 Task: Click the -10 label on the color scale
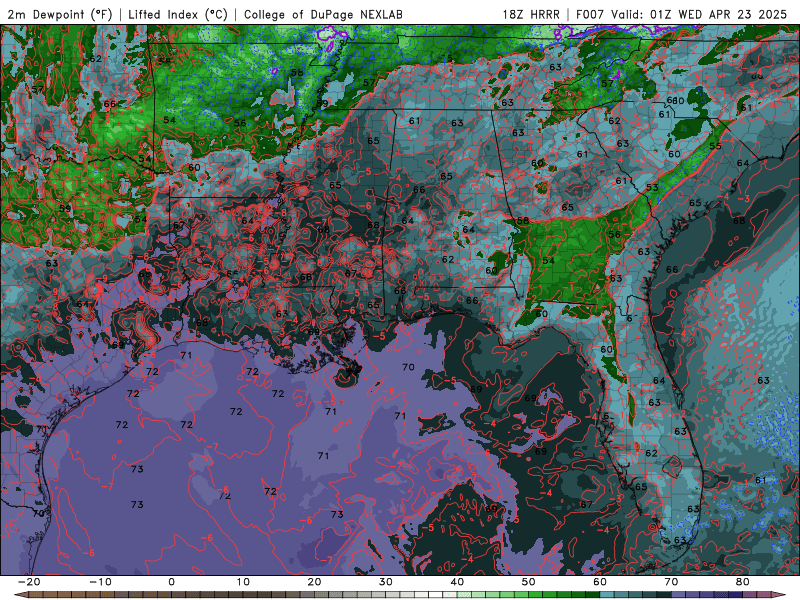point(100,582)
